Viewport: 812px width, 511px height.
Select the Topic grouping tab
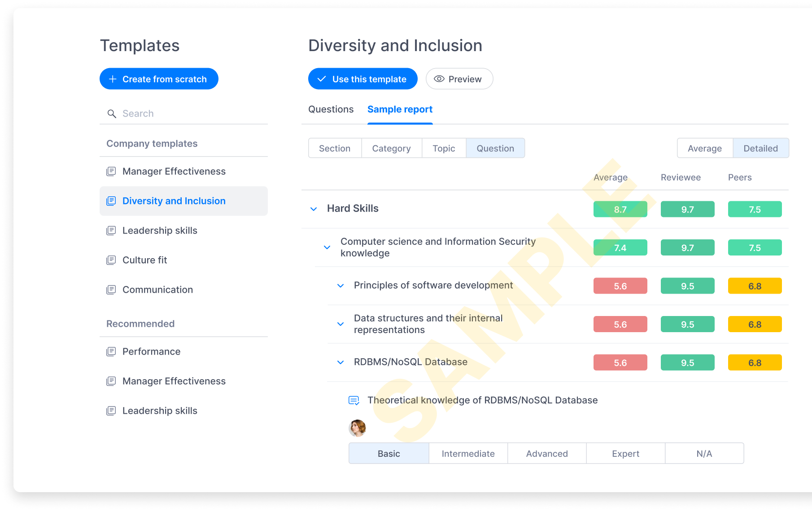tap(444, 148)
